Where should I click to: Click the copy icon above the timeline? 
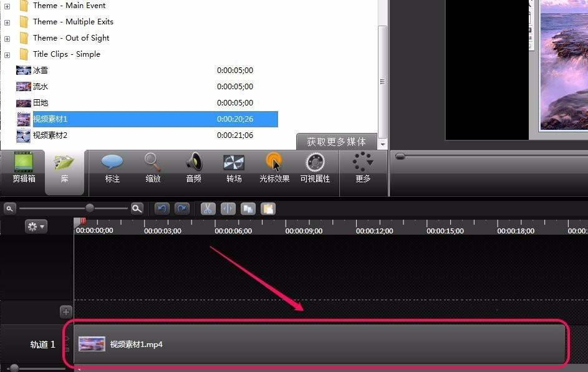pyautogui.click(x=248, y=208)
